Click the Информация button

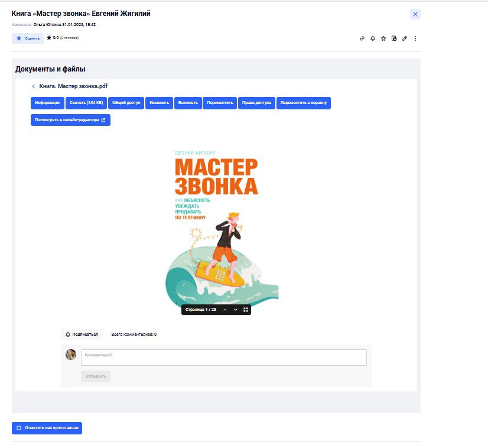point(48,103)
